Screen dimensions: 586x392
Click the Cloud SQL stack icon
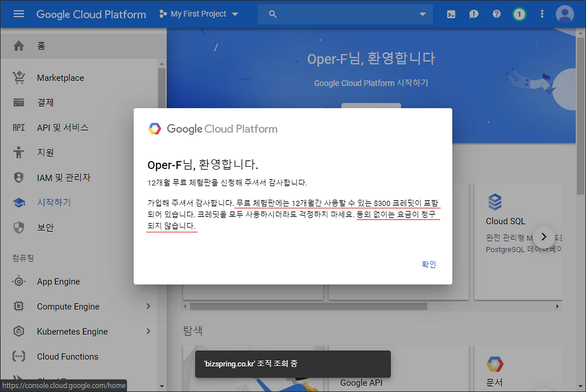pyautogui.click(x=495, y=202)
